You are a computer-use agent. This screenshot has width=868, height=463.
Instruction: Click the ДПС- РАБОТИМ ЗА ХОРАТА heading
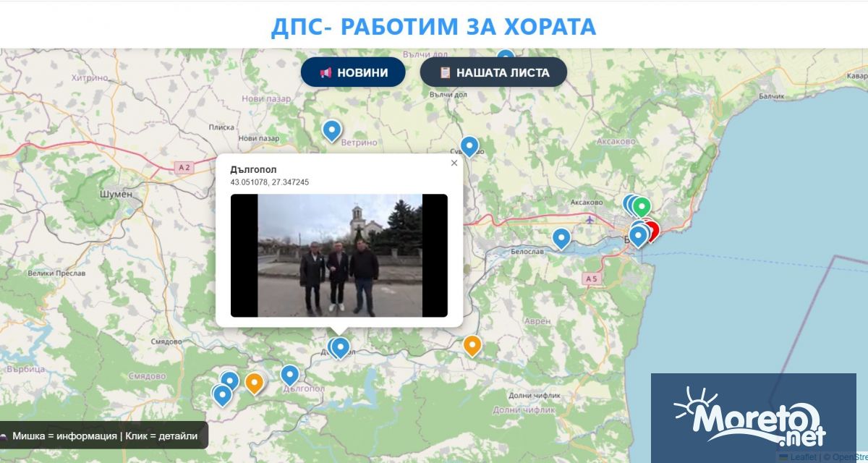(433, 27)
